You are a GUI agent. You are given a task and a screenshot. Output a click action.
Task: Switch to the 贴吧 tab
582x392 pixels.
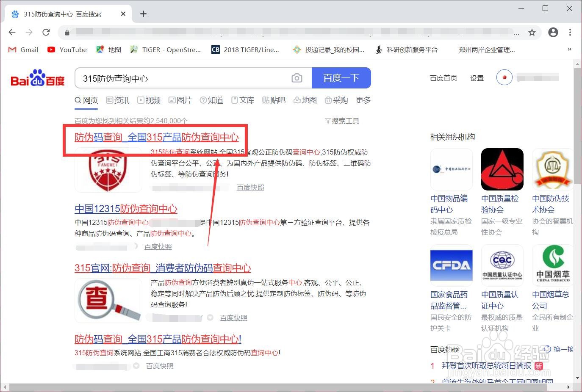[274, 100]
